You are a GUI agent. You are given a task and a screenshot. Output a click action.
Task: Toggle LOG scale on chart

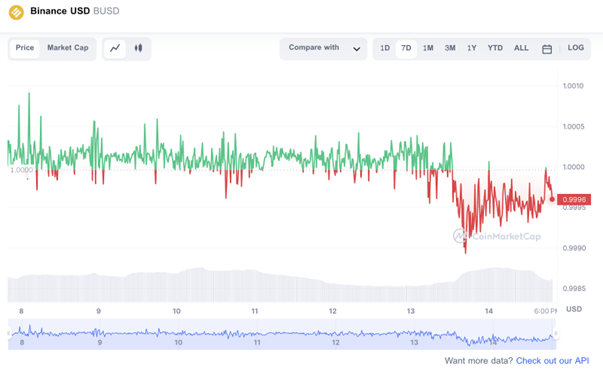[576, 48]
